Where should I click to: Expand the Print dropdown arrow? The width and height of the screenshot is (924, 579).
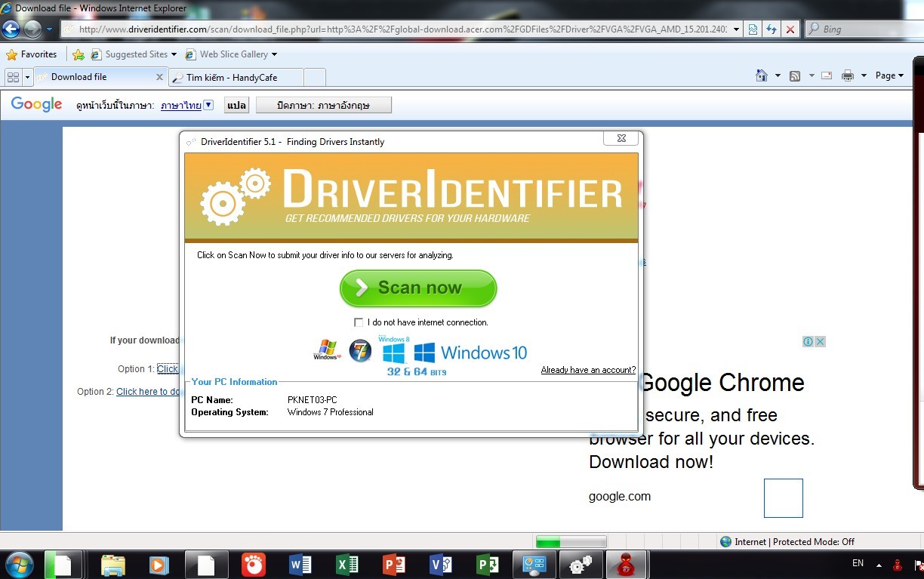point(862,75)
